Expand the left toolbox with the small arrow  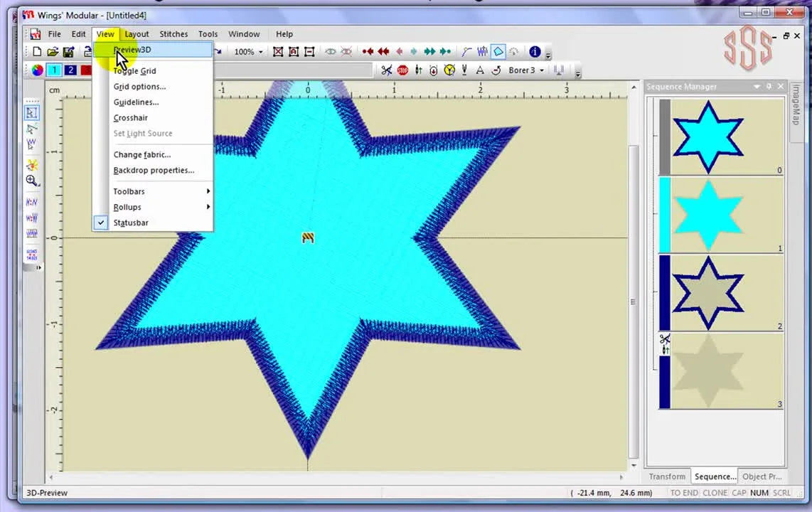point(38,267)
